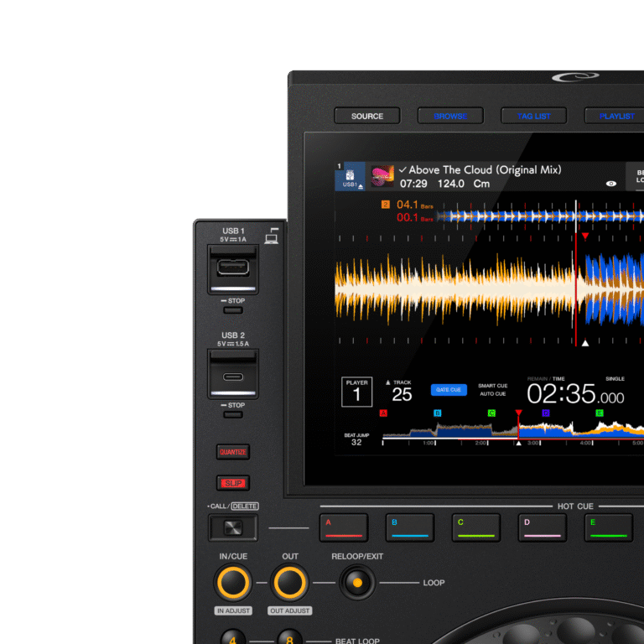Switch to the Tag List view
Viewport: 644px width, 644px height.
pyautogui.click(x=533, y=116)
